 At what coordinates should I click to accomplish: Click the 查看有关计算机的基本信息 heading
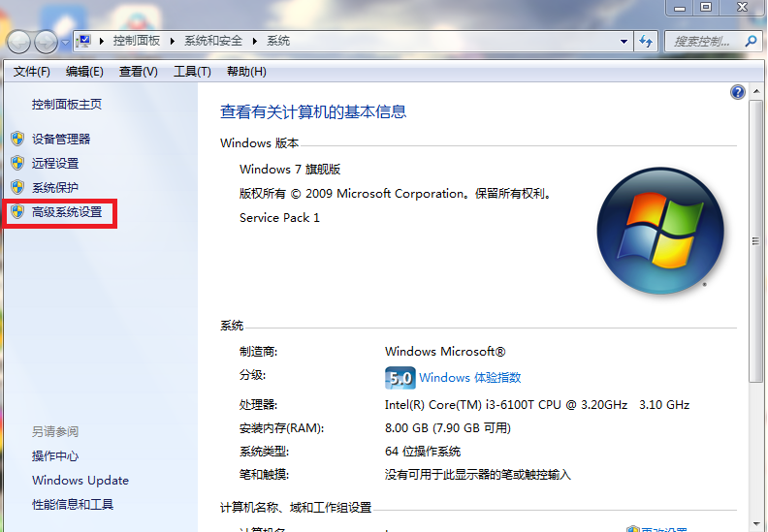[x=313, y=112]
